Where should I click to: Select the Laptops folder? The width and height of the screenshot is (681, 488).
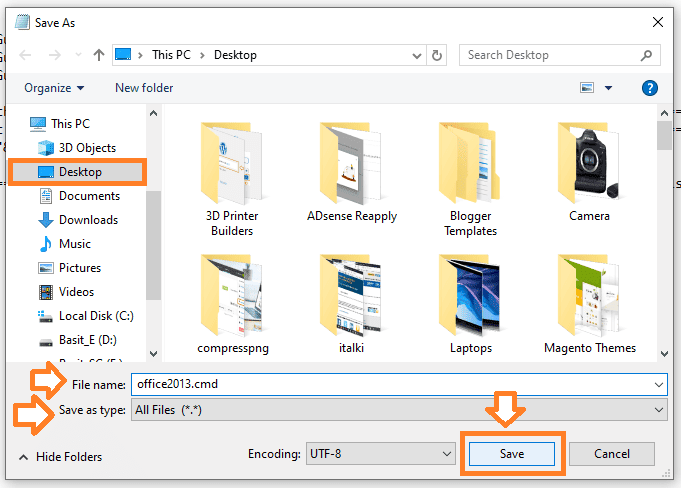click(471, 304)
